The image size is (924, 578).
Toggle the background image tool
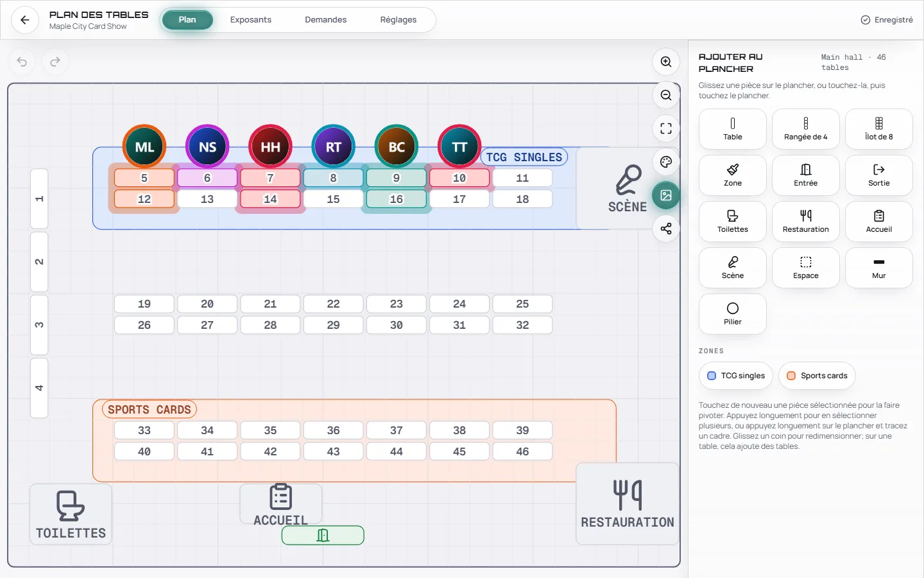click(x=666, y=195)
